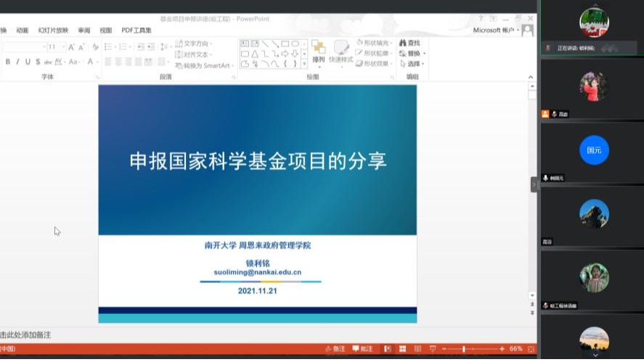Toggle Bold formatting button
Screen dimensions: 644x362
[8, 62]
